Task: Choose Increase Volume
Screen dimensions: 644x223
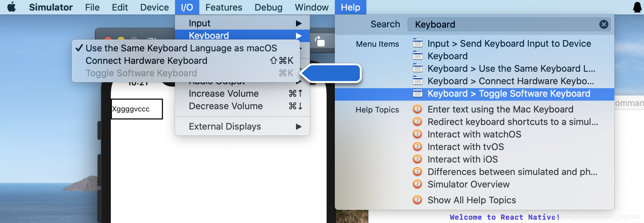Action: (242, 93)
